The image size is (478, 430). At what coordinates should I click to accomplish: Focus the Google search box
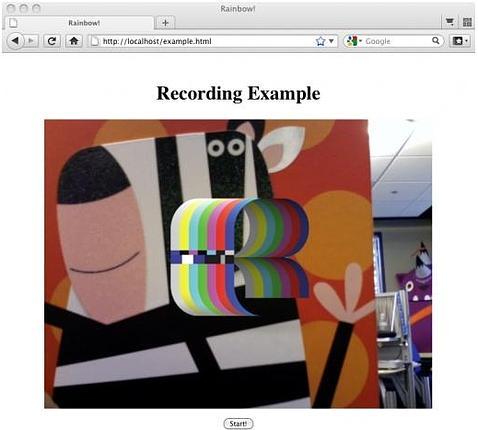[x=397, y=41]
